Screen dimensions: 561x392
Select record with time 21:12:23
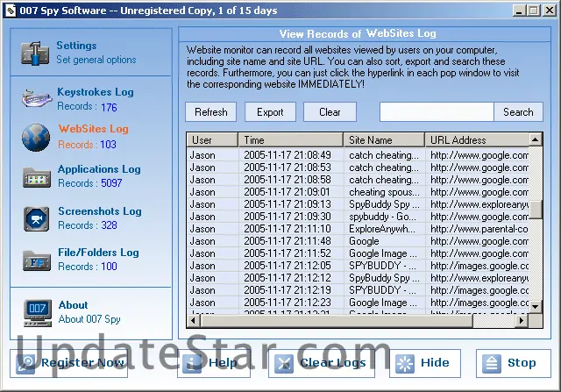pos(358,303)
